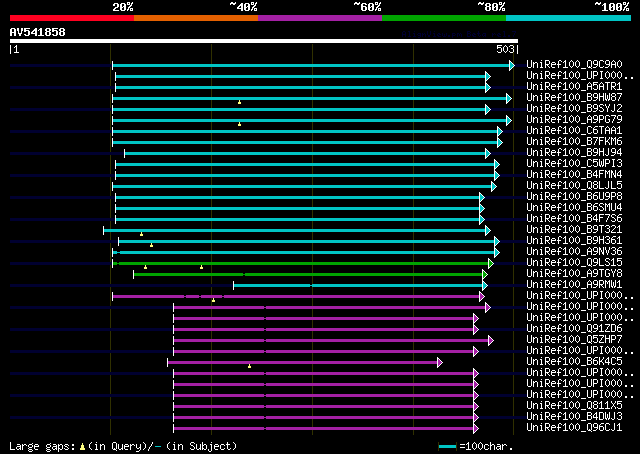
Task: Click the UniRef100_A9NV36 label
Action: tap(574, 252)
